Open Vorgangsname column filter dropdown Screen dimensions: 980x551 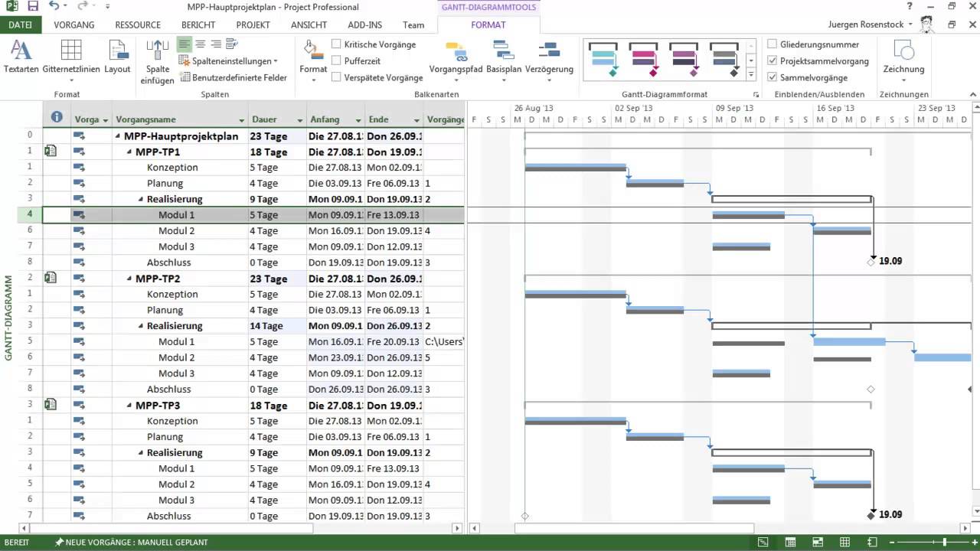coord(242,120)
